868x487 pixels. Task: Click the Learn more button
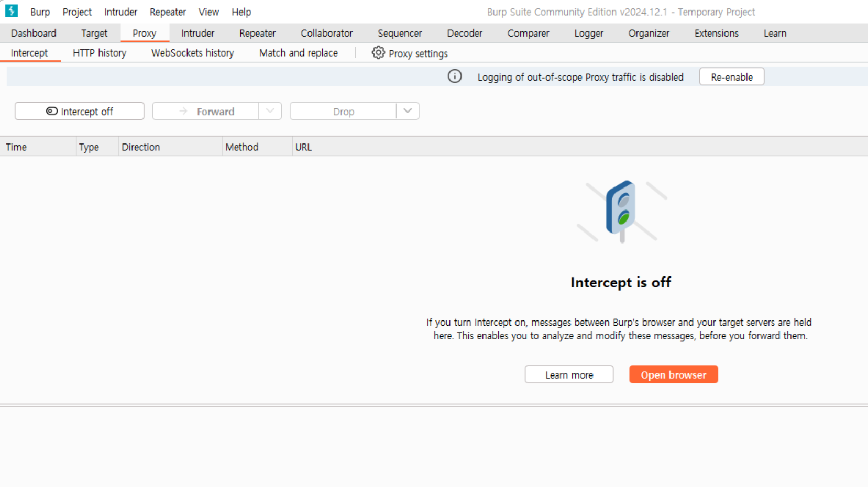(569, 374)
